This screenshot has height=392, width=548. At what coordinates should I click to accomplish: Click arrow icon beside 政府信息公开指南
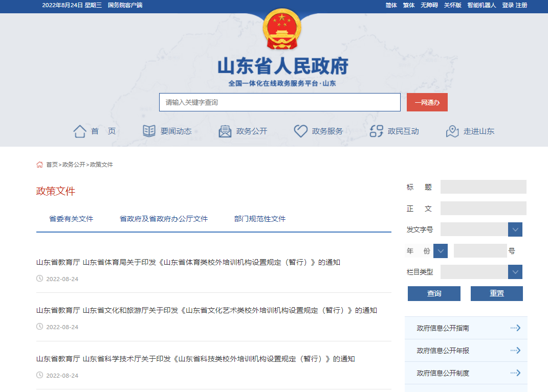coord(515,328)
